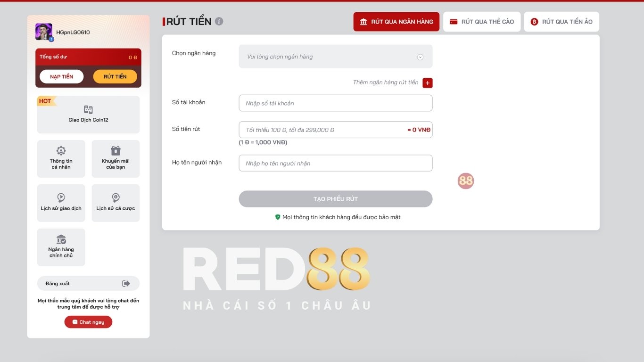This screenshot has height=362, width=644.
Task: Open the Chọn ngân hàng dropdown
Action: pos(336,57)
